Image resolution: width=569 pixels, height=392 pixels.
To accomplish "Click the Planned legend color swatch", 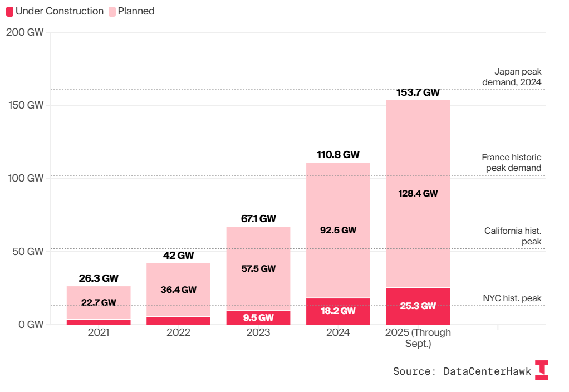I will [112, 11].
